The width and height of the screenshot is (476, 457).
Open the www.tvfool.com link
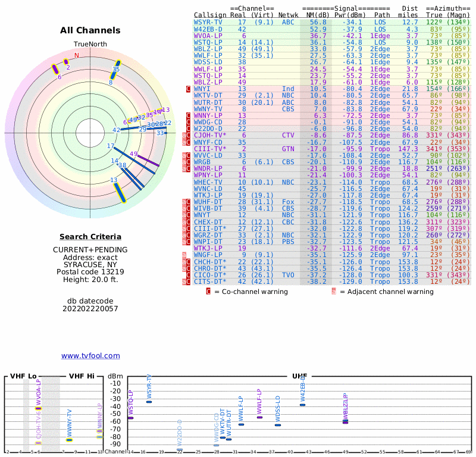90,356
